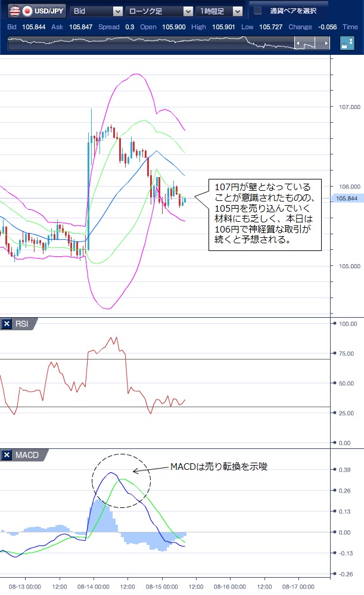Click the Open value 105.900

(174, 27)
